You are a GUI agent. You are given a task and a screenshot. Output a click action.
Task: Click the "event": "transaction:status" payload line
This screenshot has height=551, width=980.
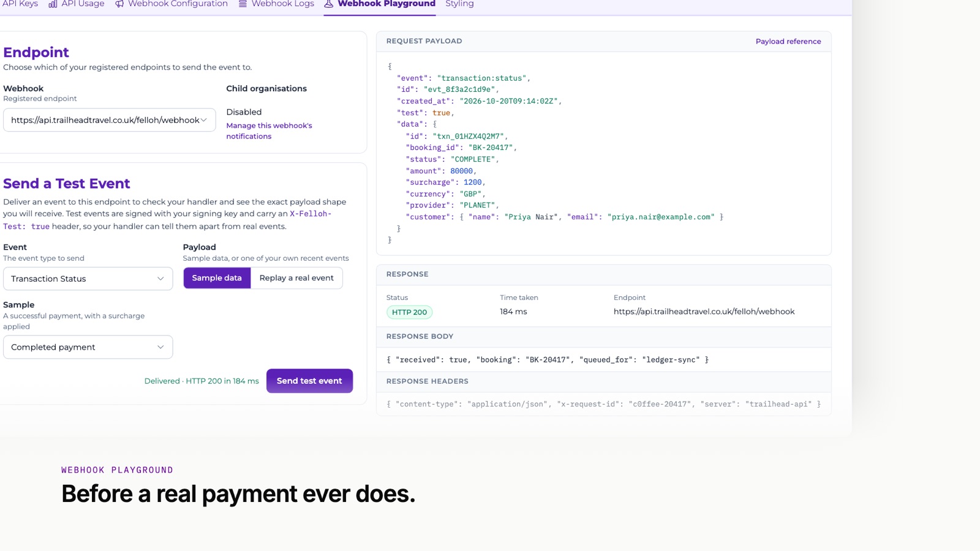[464, 78]
